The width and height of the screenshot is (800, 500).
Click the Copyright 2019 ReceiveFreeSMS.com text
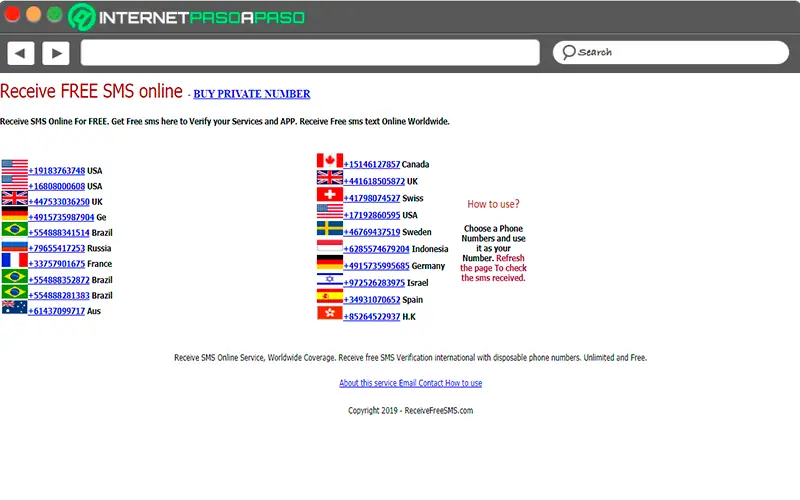[x=410, y=411]
